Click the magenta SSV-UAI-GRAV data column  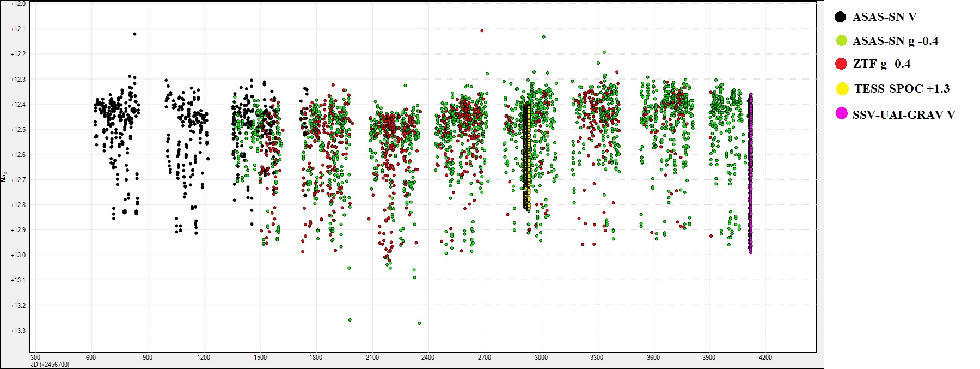(x=750, y=173)
